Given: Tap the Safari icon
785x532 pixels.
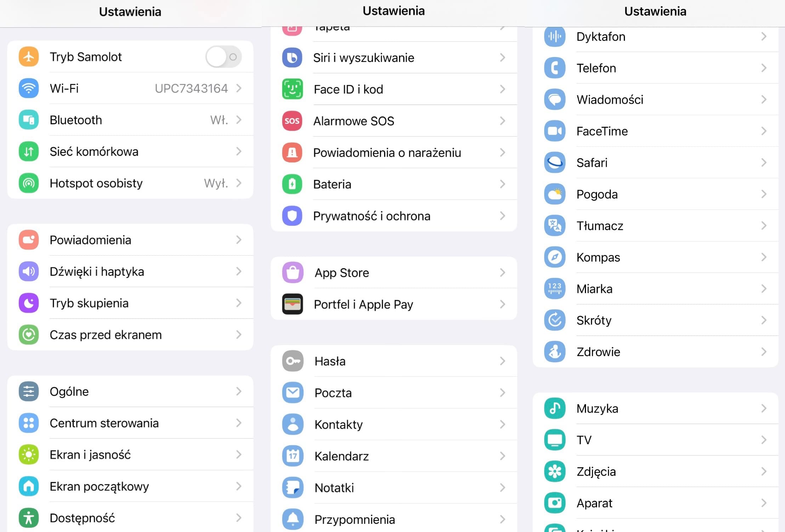Looking at the screenshot, I should click(x=555, y=162).
